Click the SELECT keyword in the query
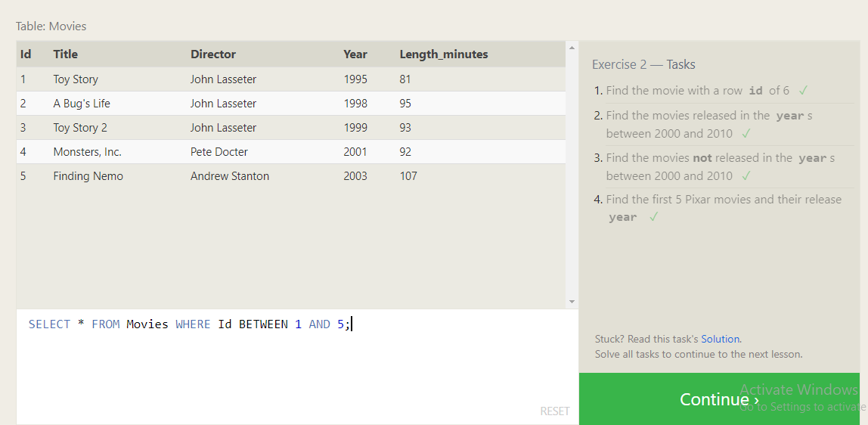This screenshot has width=868, height=425. (49, 324)
